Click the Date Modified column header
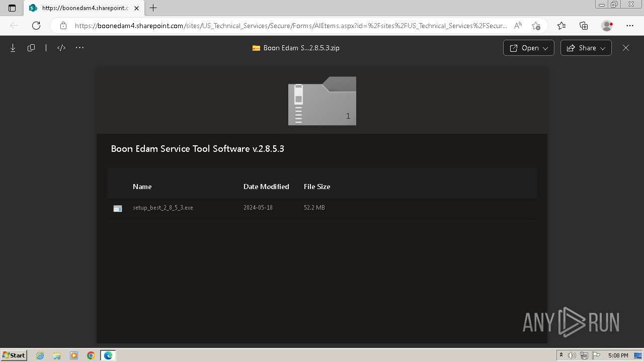 tap(266, 187)
